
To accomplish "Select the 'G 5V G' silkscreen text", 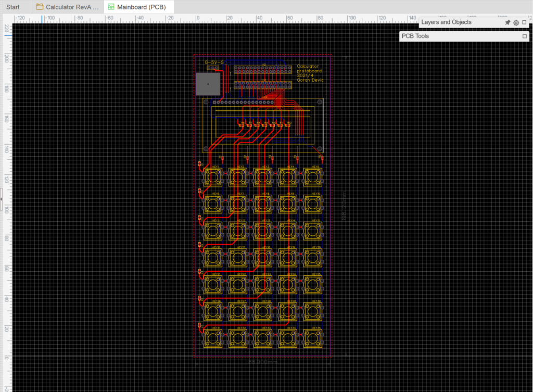I will (214, 62).
